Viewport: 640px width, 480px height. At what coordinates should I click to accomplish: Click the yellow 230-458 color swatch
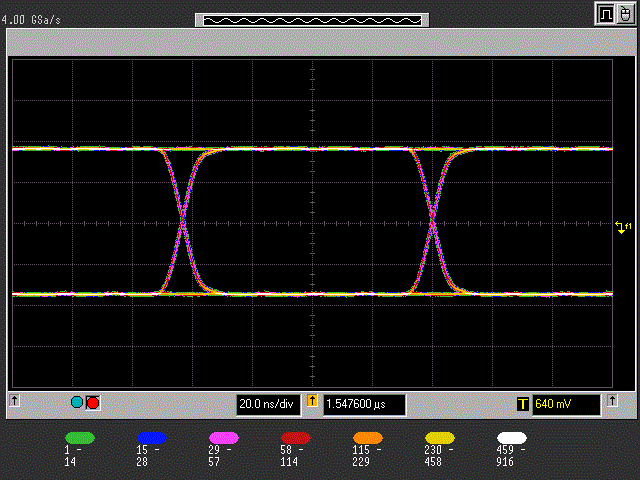[440, 438]
